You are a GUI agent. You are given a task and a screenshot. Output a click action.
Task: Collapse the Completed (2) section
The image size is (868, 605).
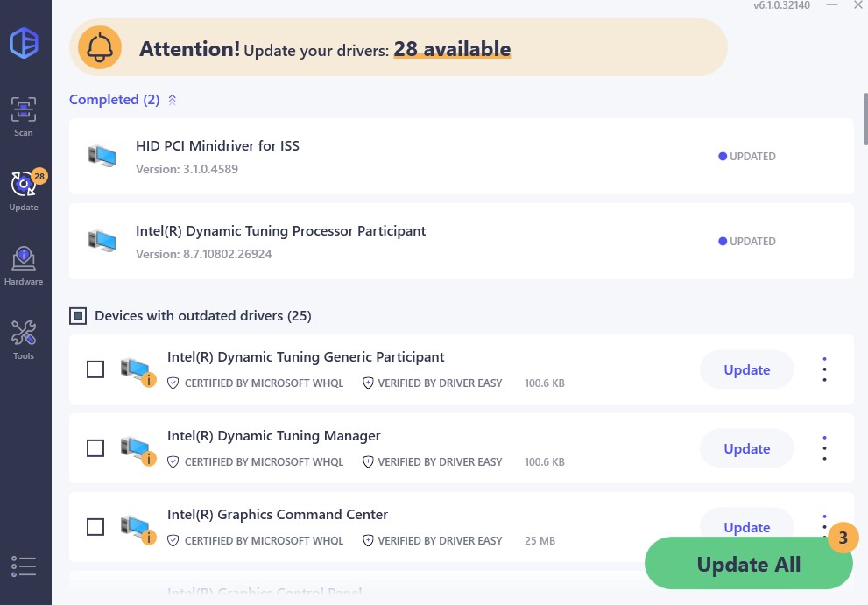(x=173, y=100)
